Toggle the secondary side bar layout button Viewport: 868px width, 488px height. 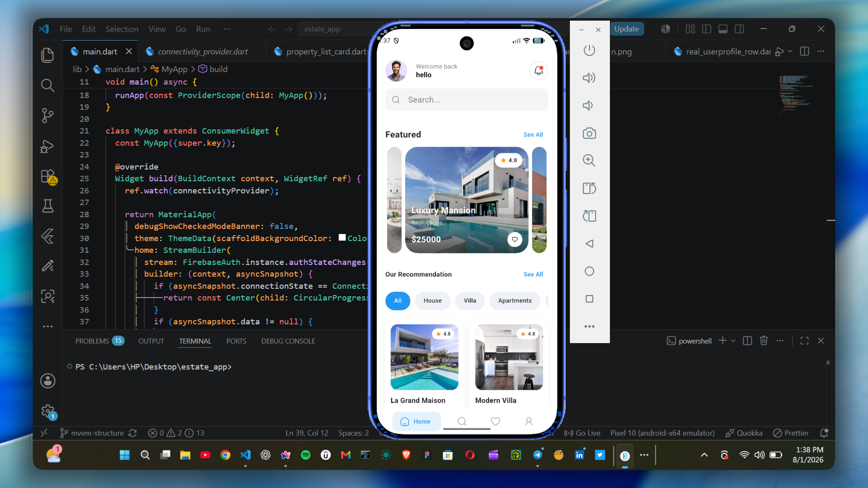[x=739, y=29]
